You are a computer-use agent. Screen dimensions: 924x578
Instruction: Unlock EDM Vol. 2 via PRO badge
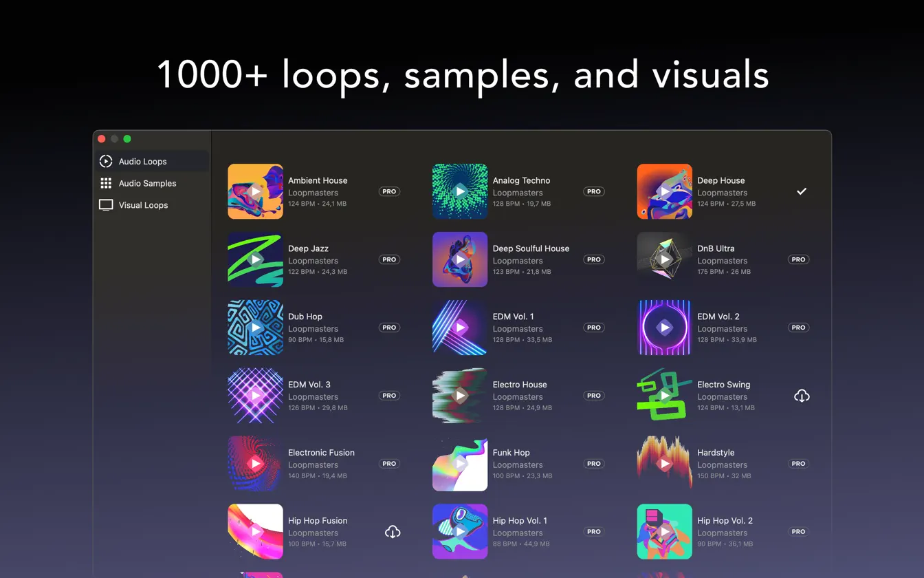coord(798,328)
